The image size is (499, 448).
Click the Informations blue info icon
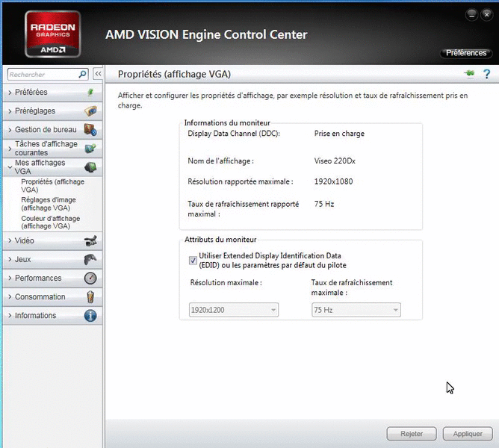pos(90,315)
